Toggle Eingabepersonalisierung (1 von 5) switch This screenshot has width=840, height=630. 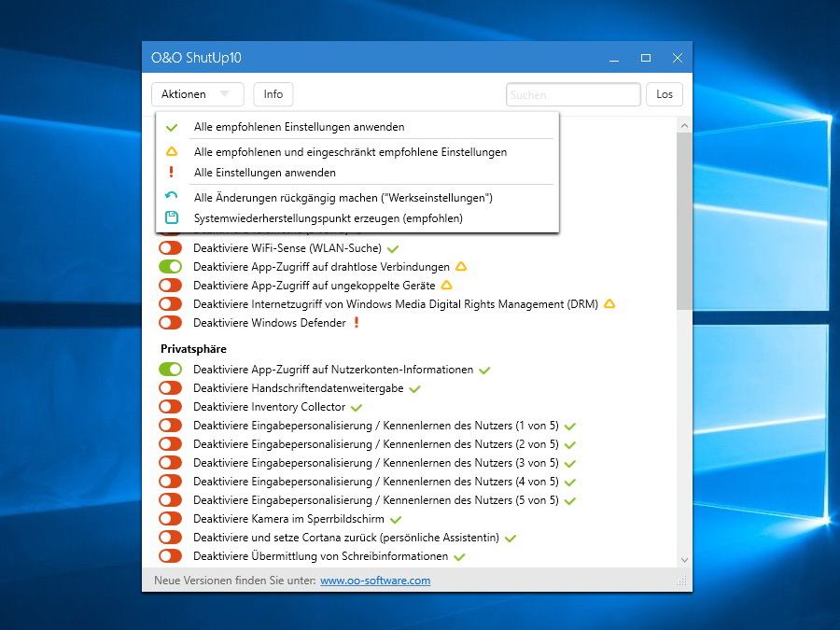point(171,426)
